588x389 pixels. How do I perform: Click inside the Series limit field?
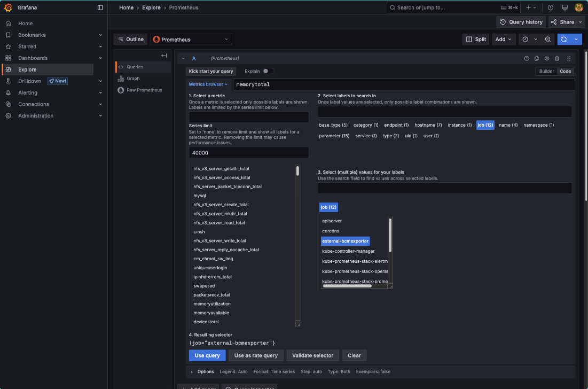pos(248,152)
